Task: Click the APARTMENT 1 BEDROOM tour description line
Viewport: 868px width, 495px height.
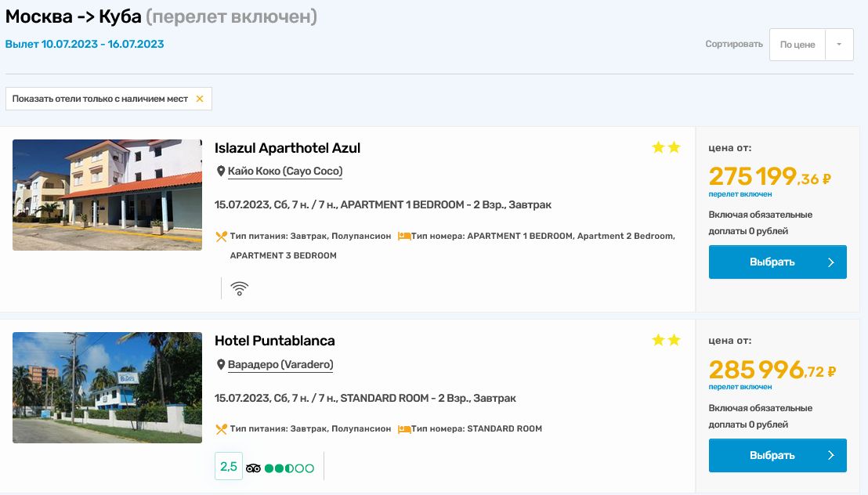Action: (383, 205)
